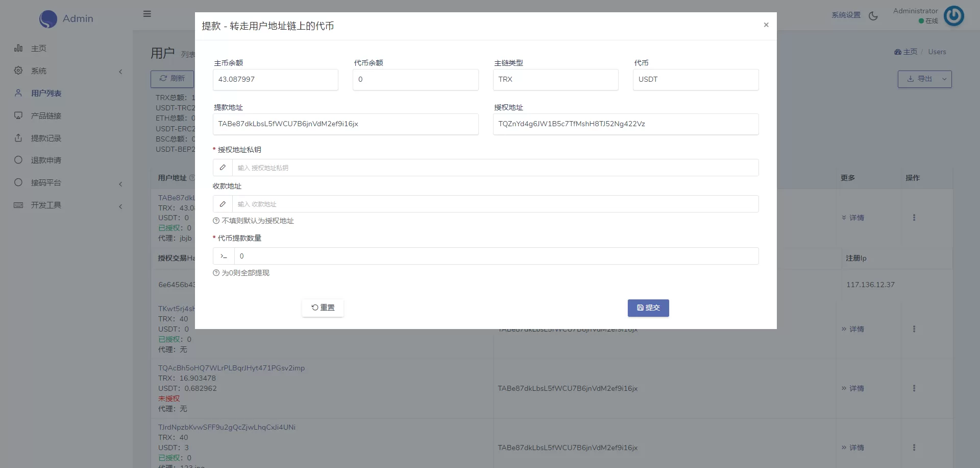Click the 授权地址 field
Viewport: 980px width, 468px height.
tap(626, 124)
